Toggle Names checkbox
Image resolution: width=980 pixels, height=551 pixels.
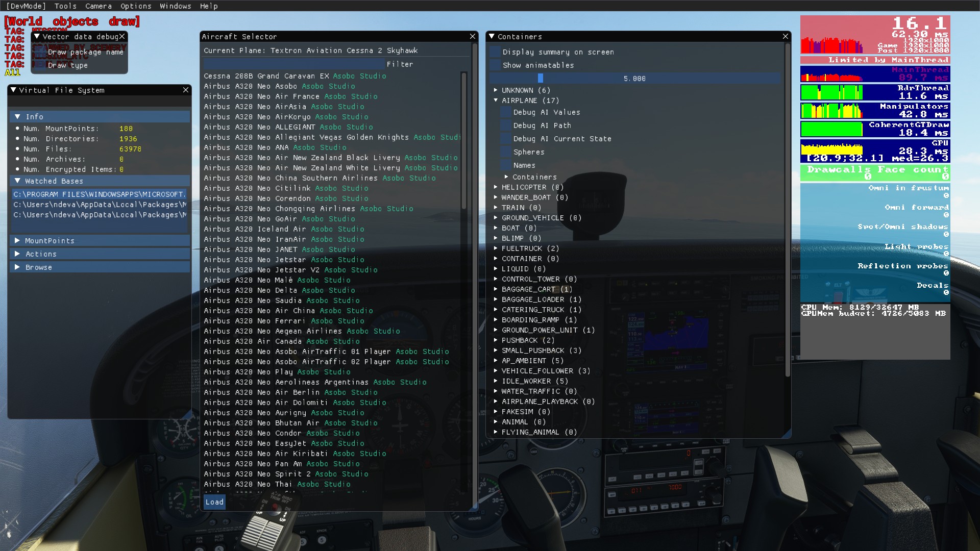[506, 165]
